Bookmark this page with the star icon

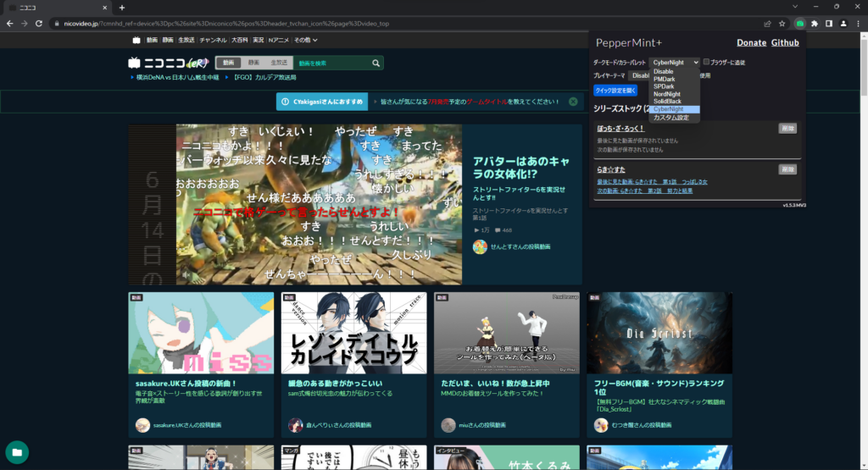coord(782,24)
